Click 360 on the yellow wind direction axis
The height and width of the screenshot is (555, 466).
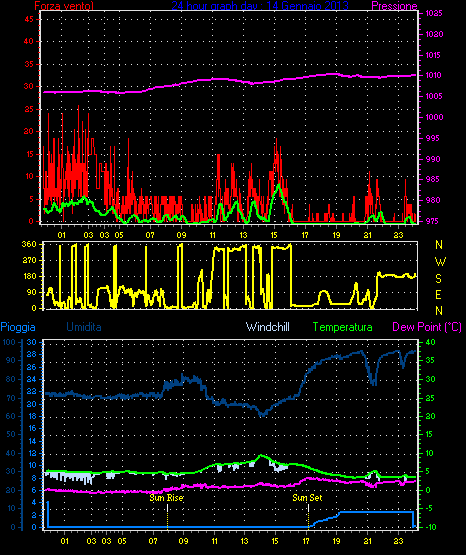coord(29,244)
